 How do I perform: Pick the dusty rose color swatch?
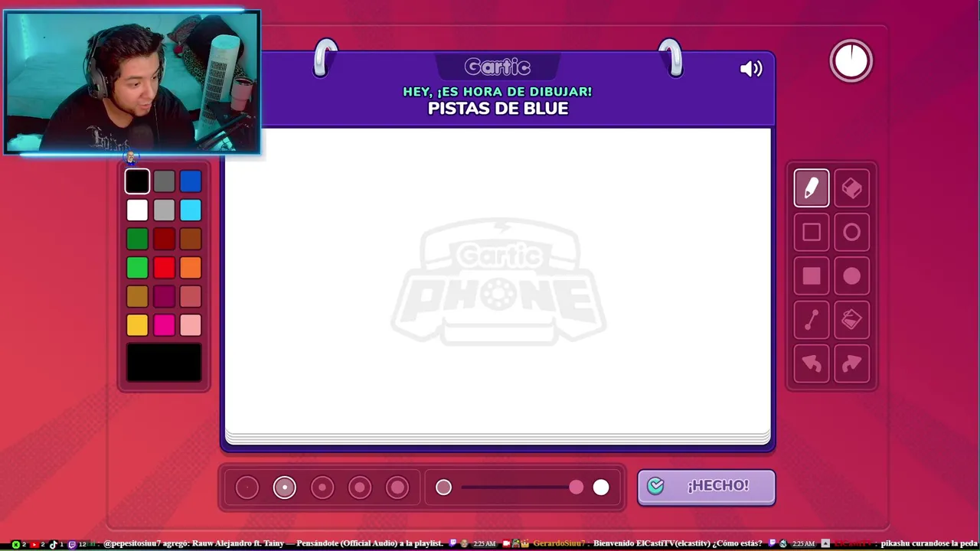[x=191, y=296]
